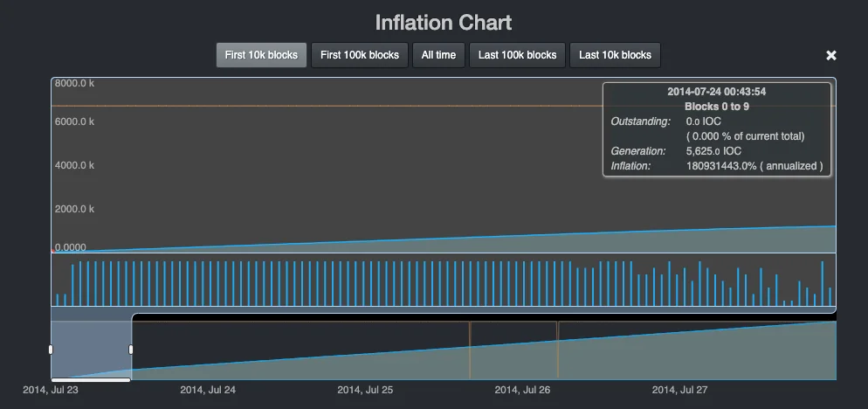The image size is (868, 409).
Task: Click the Generation value 5,625.0 IOC
Action: point(713,151)
